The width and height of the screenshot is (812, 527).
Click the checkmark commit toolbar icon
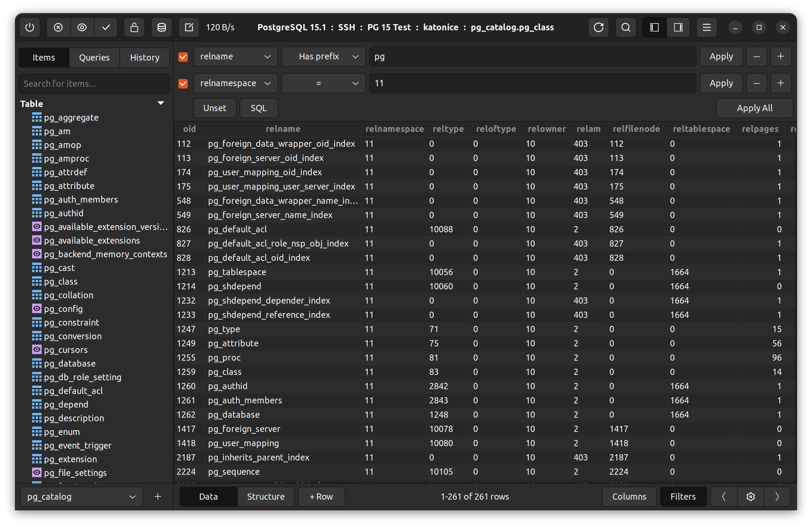pyautogui.click(x=106, y=27)
